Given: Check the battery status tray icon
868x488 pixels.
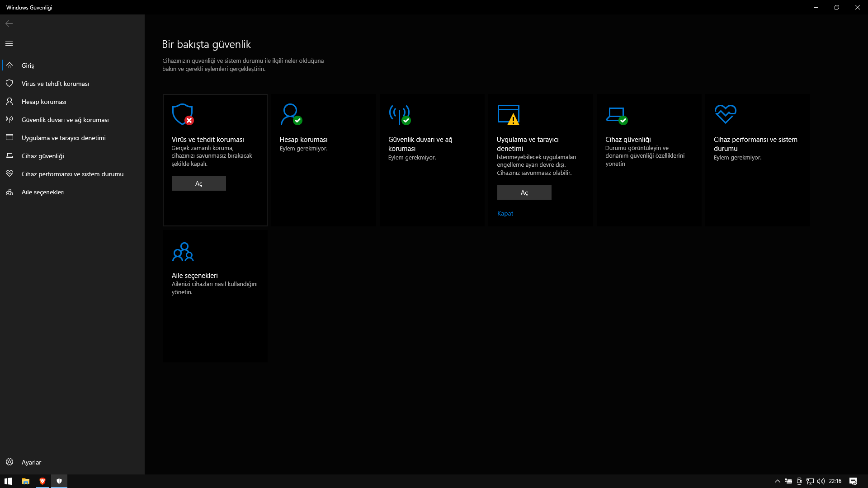Looking at the screenshot, I should (x=788, y=481).
